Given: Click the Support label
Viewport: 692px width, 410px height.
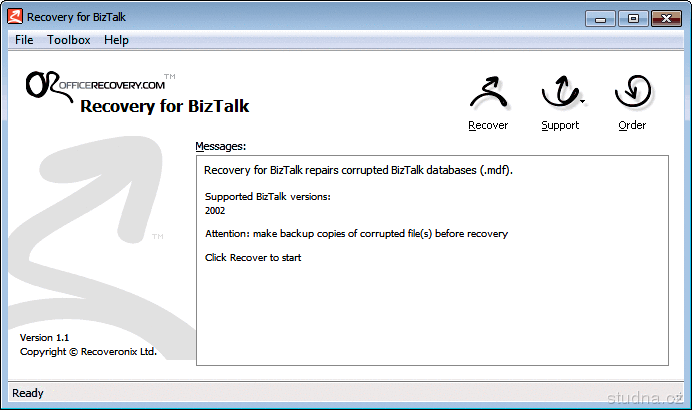Looking at the screenshot, I should [x=560, y=125].
